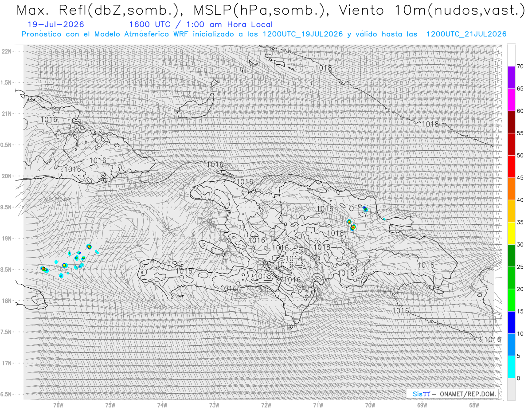Image resolution: width=532 pixels, height=411 pixels.
Task: Click the color bar label "15"
Action: (520, 311)
